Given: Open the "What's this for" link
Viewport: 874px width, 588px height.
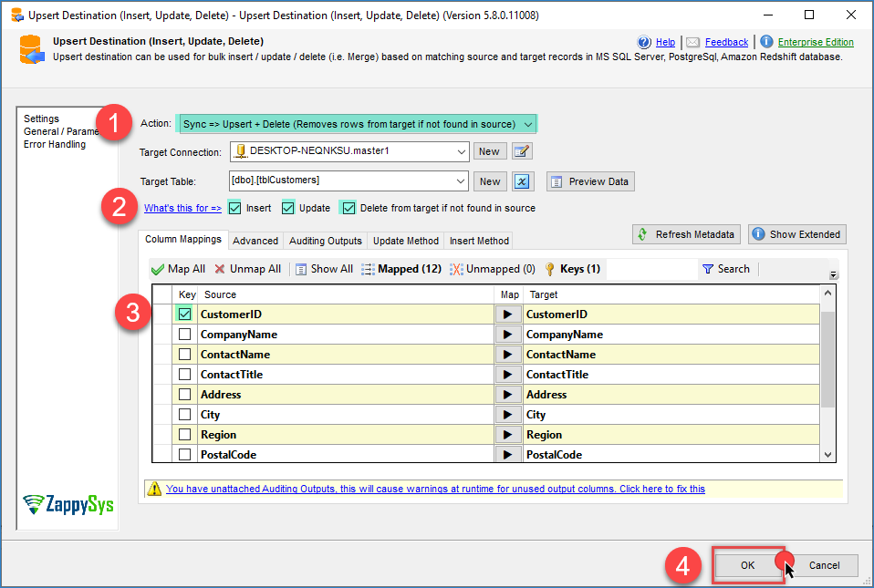Looking at the screenshot, I should (x=182, y=208).
